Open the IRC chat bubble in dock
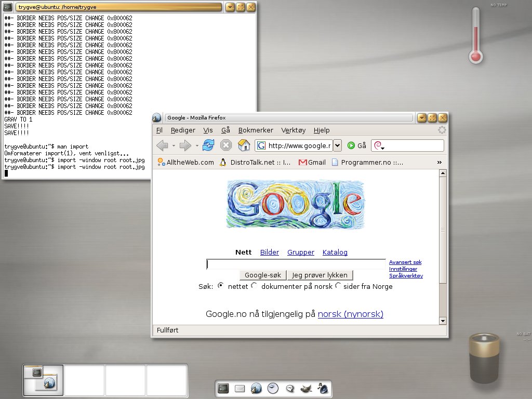Screen dimensions: 532x399 click(x=290, y=388)
